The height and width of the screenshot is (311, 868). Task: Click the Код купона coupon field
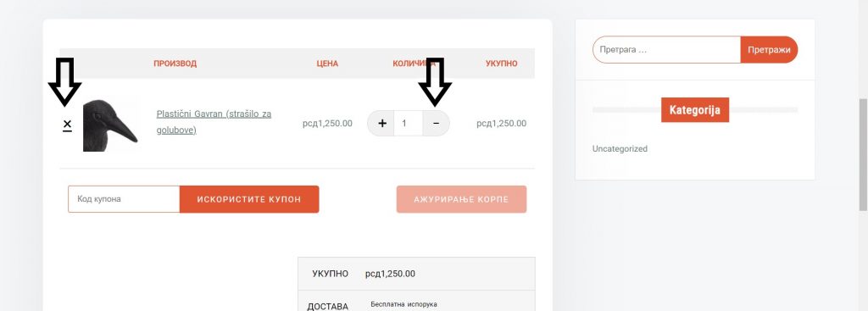pos(124,199)
